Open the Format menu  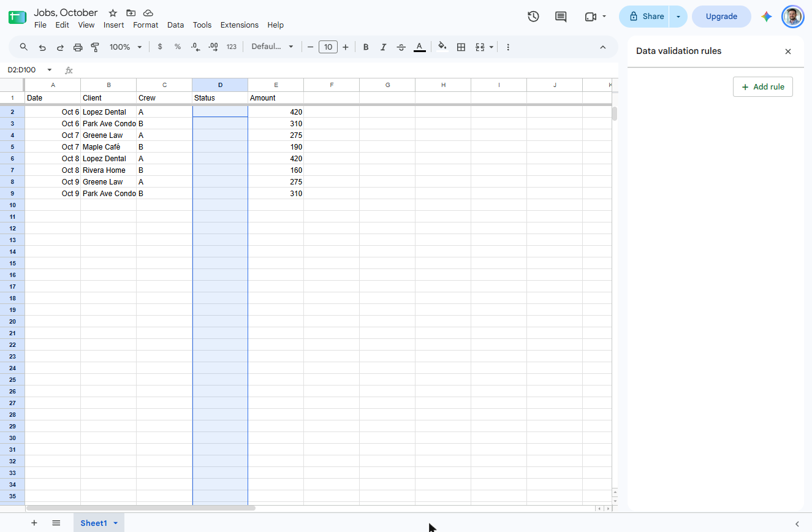[x=146, y=25]
